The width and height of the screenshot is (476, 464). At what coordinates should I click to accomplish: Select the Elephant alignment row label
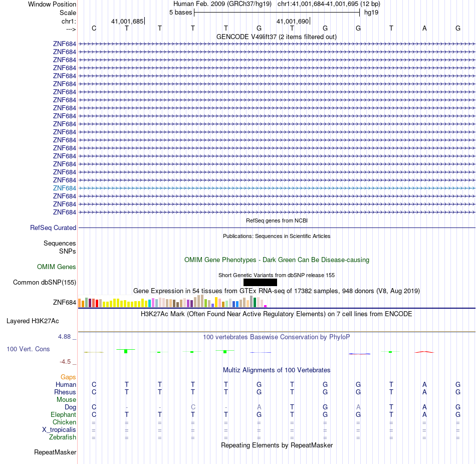[x=63, y=414]
